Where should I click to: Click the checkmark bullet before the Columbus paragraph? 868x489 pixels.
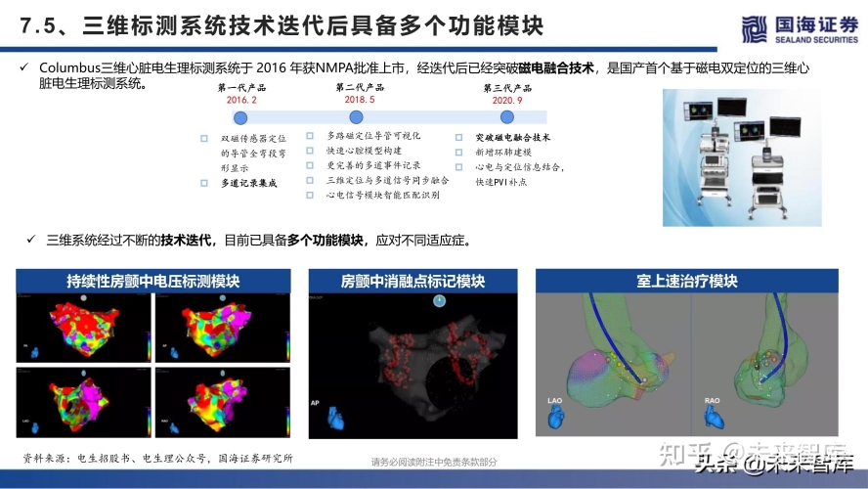point(23,67)
